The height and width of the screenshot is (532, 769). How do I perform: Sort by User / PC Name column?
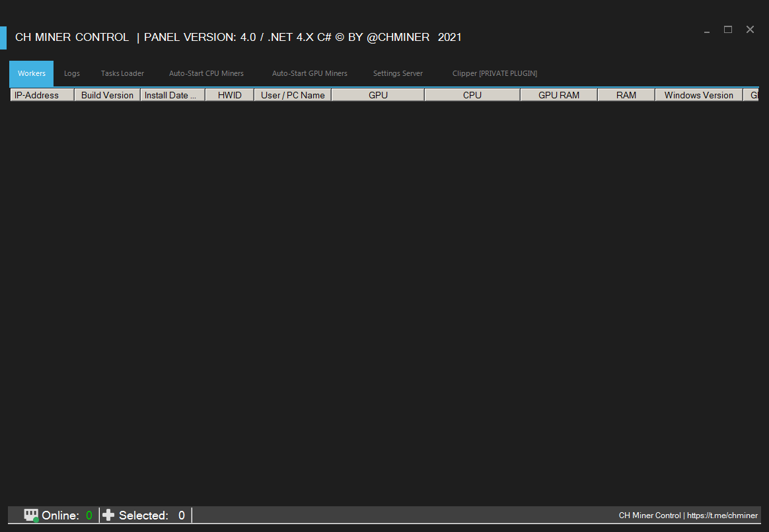pos(293,95)
